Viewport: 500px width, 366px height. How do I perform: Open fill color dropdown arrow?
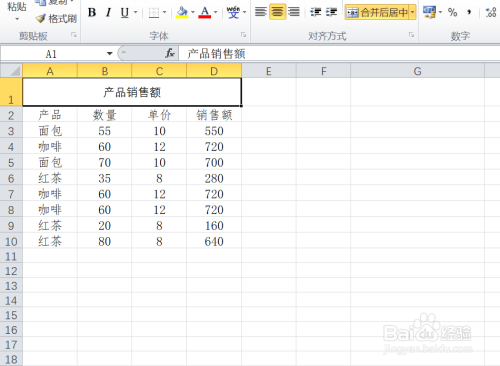[x=193, y=13]
